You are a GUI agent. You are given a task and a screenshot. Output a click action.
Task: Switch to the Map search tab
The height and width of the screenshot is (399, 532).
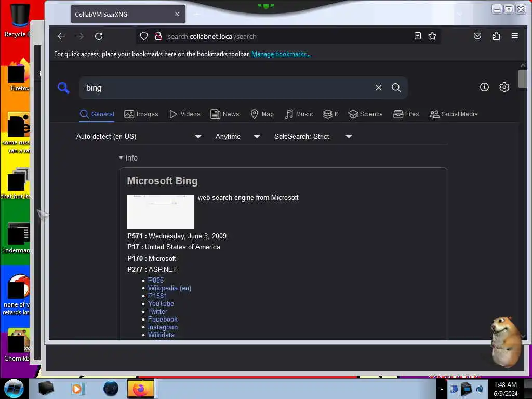pyautogui.click(x=262, y=114)
